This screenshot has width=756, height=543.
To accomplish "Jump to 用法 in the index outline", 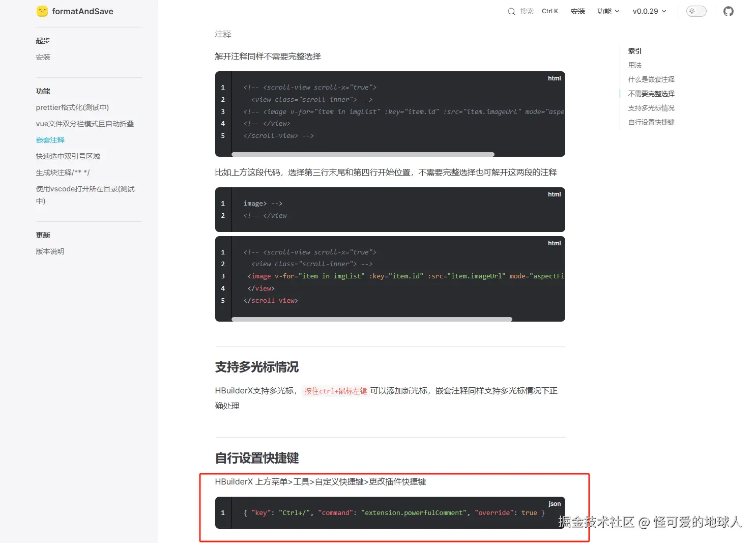I will pyautogui.click(x=635, y=65).
